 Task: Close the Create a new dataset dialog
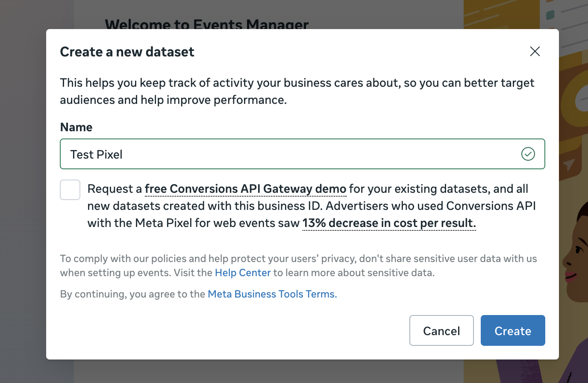[x=535, y=51]
